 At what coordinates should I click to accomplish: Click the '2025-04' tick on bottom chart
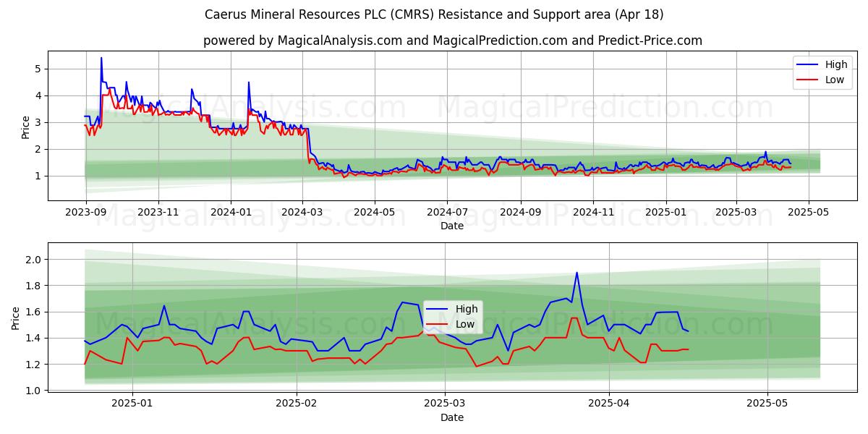click(609, 404)
